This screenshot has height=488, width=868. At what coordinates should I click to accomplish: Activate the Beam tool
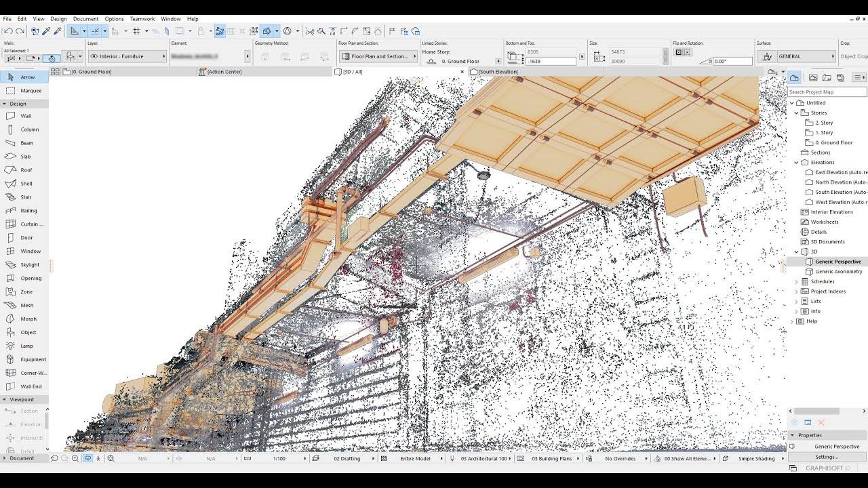[x=24, y=143]
